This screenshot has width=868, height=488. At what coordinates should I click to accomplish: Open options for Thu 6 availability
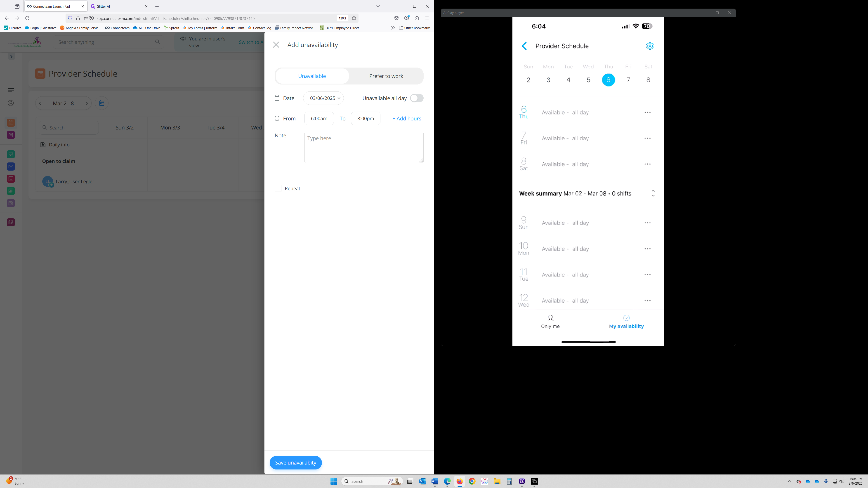coord(647,113)
